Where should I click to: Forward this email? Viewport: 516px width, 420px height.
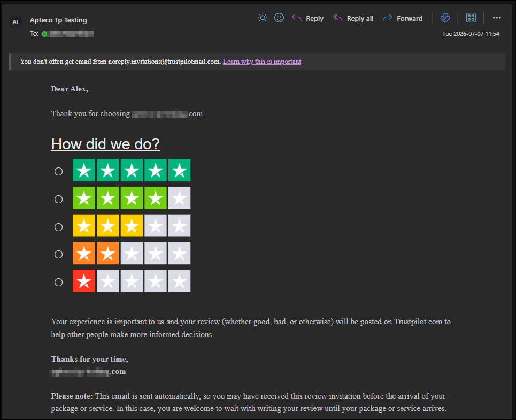pos(403,18)
